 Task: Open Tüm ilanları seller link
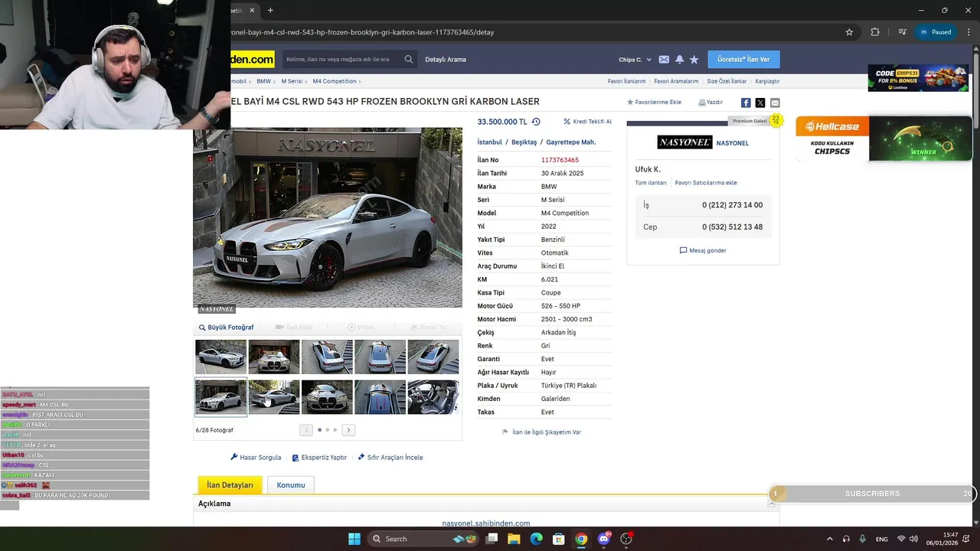tap(651, 183)
